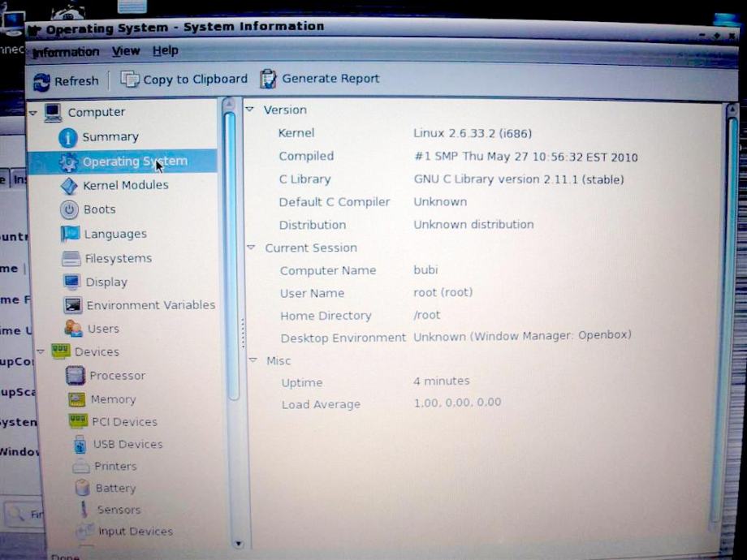Collapse the Current Session section
Image resolution: width=747 pixels, height=560 pixels.
[x=251, y=248]
